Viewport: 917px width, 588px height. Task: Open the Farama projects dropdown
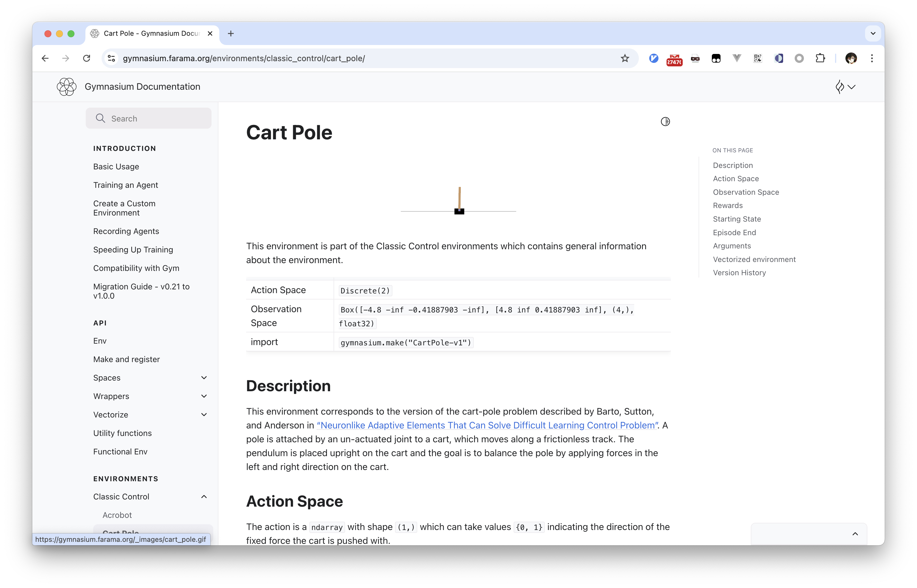845,87
